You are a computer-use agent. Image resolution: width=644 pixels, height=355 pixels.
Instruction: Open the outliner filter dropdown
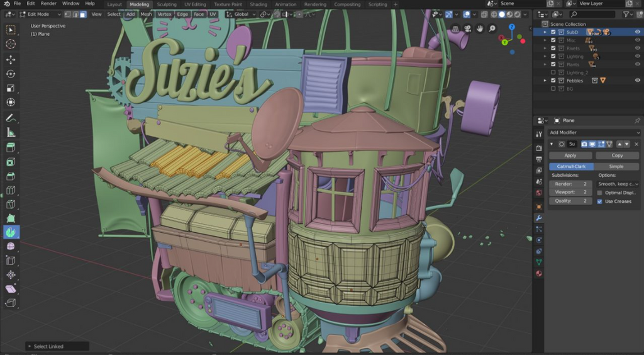628,14
